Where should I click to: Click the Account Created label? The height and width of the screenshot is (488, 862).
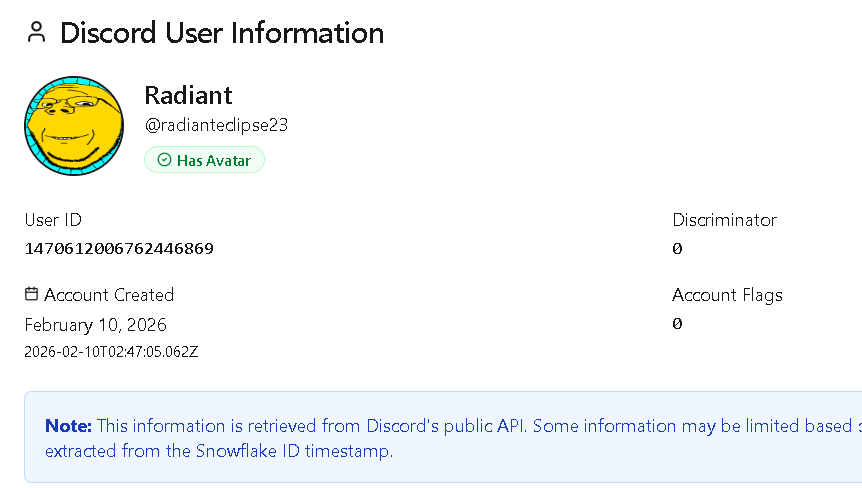click(109, 295)
